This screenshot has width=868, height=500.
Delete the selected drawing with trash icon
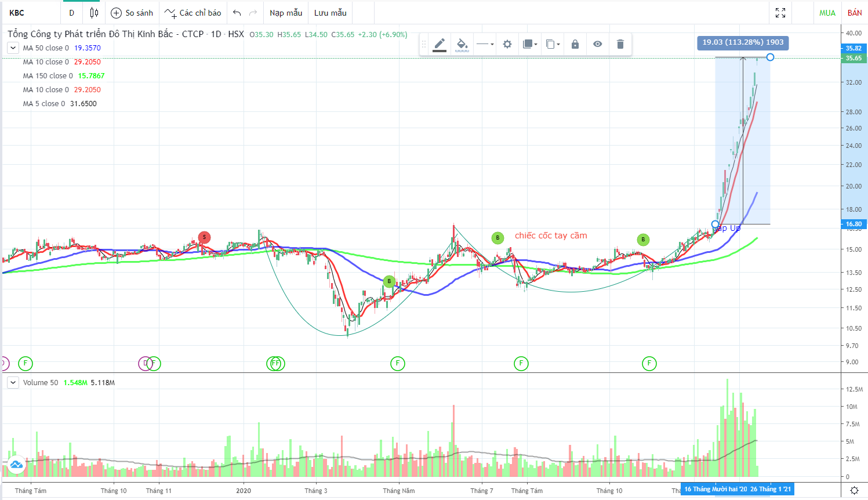[x=620, y=44]
